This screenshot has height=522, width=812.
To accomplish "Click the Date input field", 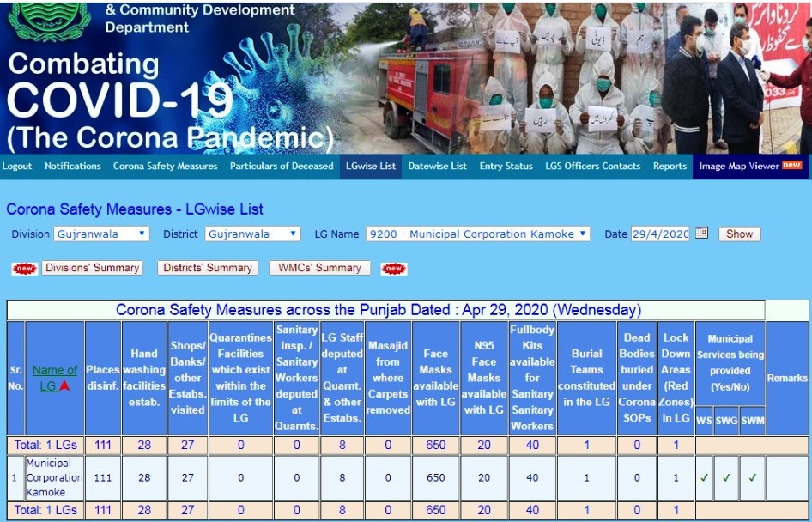I will pos(660,234).
